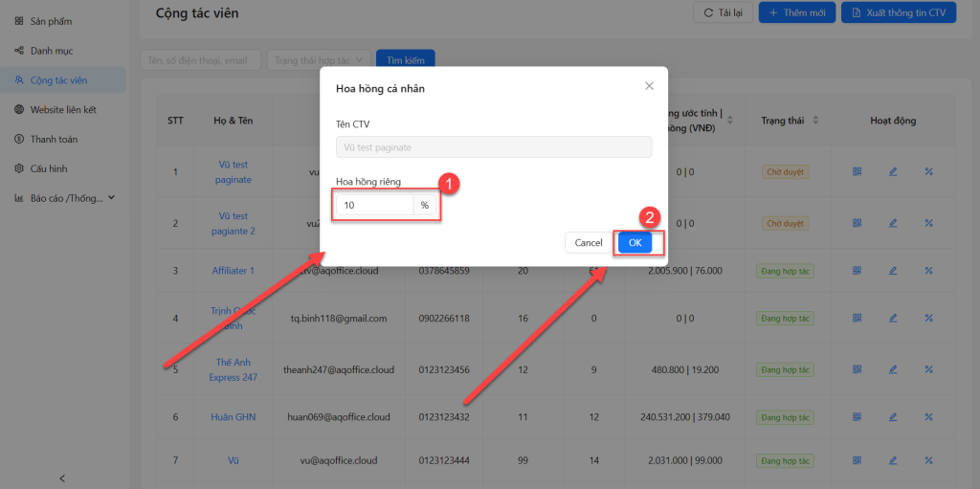
Task: Click the edit pencil icon for Affiliater 1
Action: tap(893, 271)
